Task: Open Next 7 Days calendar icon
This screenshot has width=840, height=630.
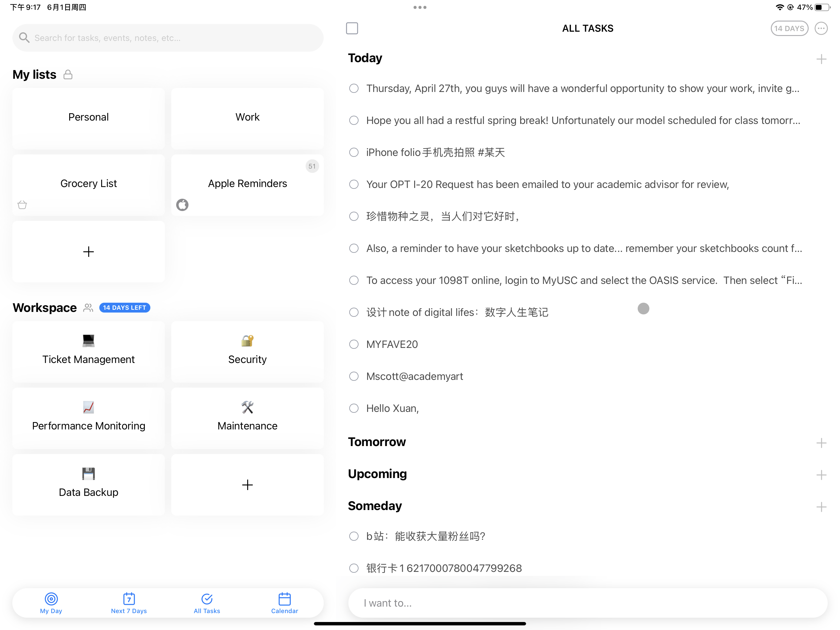Action: pyautogui.click(x=129, y=599)
